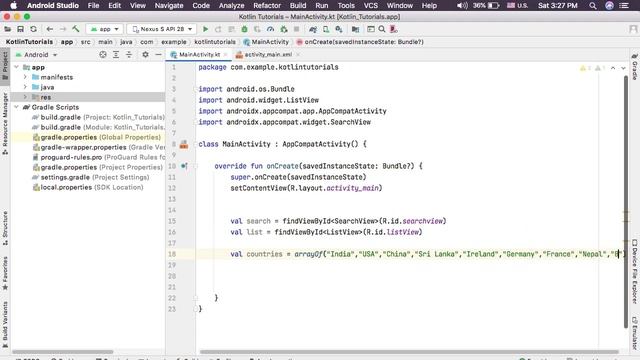Open the Build Variants side tab

[x=5, y=324]
